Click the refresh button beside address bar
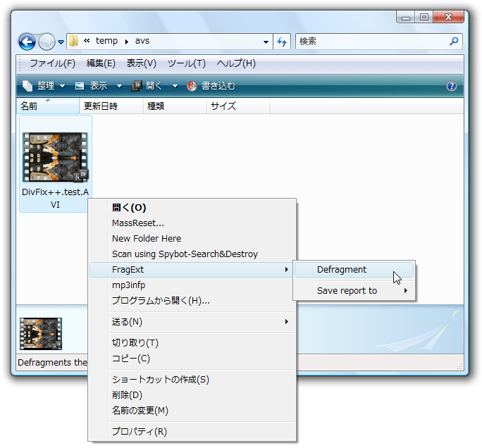 click(x=282, y=42)
